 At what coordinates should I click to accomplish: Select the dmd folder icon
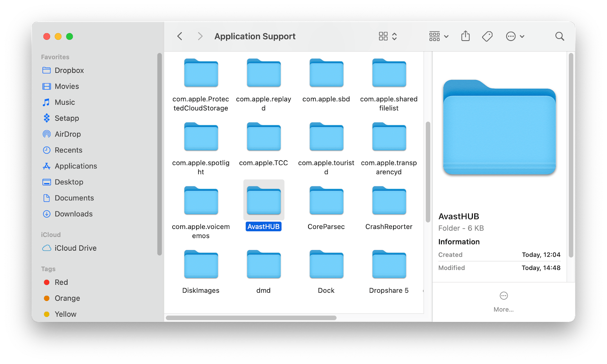click(264, 264)
